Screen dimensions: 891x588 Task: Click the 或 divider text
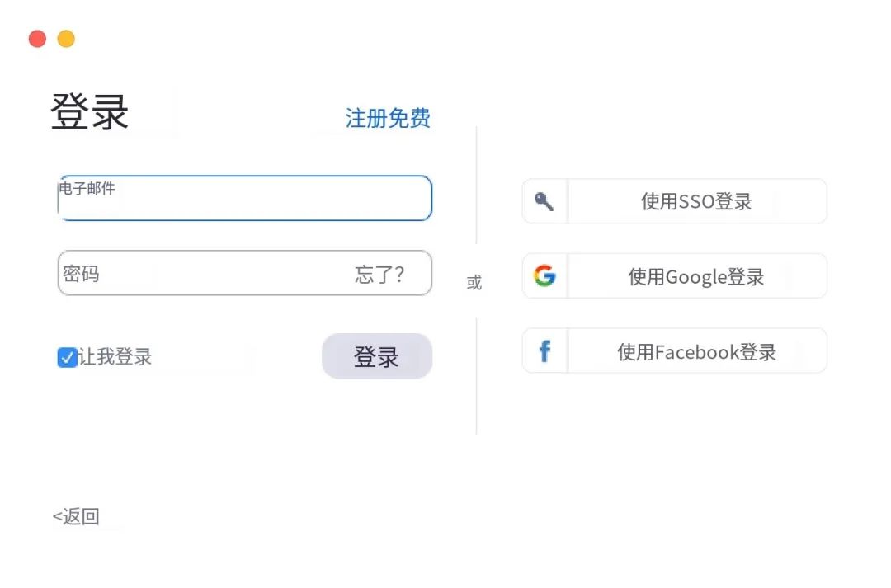pyautogui.click(x=474, y=282)
